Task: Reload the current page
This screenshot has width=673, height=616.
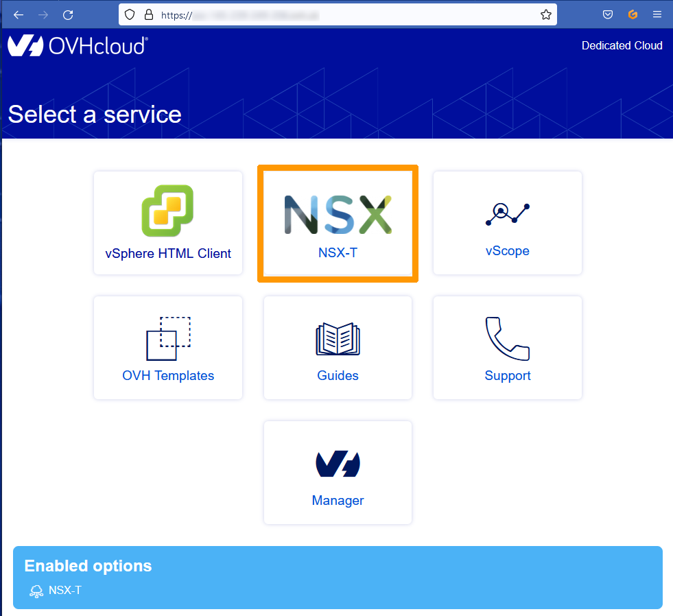Action: click(x=67, y=14)
